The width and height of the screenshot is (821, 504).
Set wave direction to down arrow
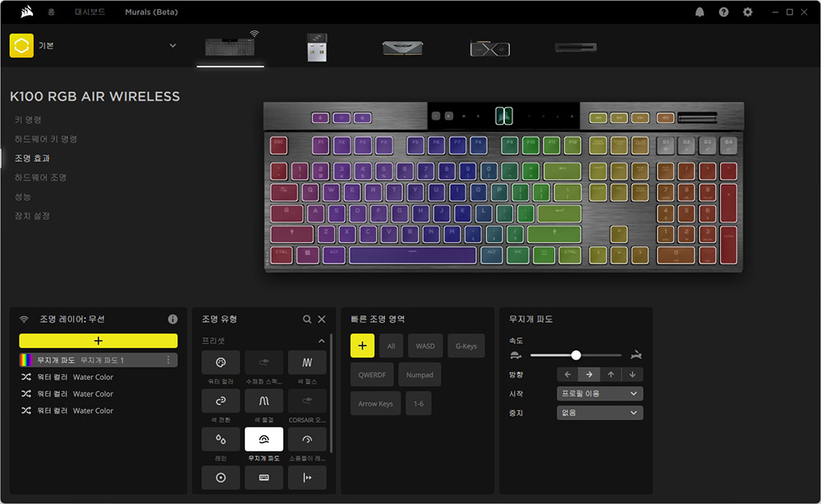coord(632,375)
